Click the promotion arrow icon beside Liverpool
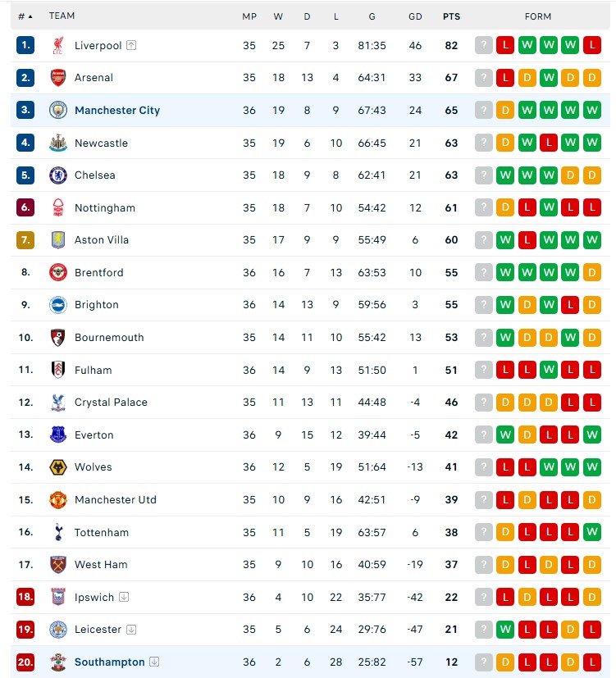 coord(131,45)
